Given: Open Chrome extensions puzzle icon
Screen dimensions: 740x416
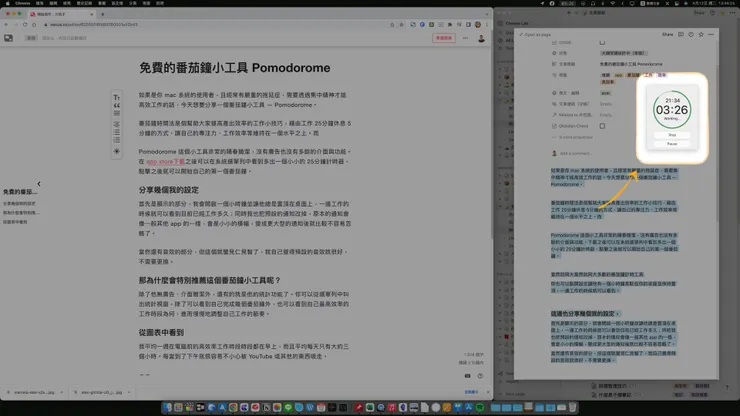Looking at the screenshot, I should (450, 25).
